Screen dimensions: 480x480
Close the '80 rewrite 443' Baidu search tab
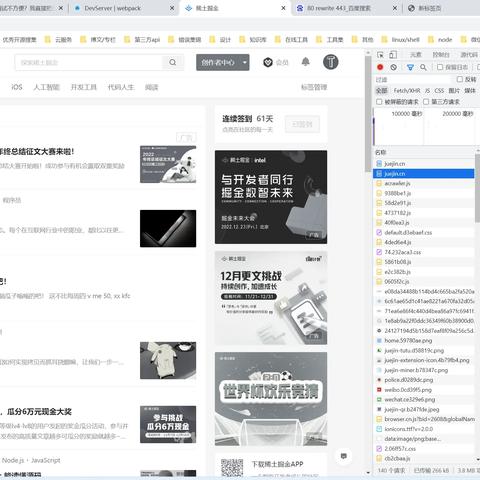(395, 8)
